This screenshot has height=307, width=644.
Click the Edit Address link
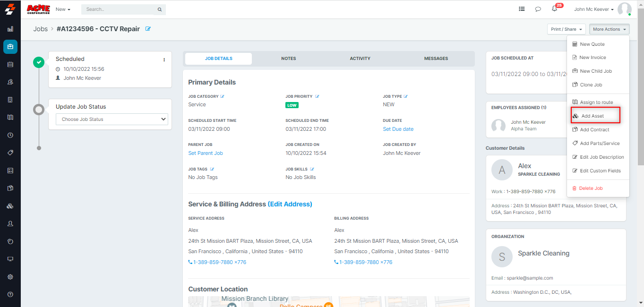(290, 205)
